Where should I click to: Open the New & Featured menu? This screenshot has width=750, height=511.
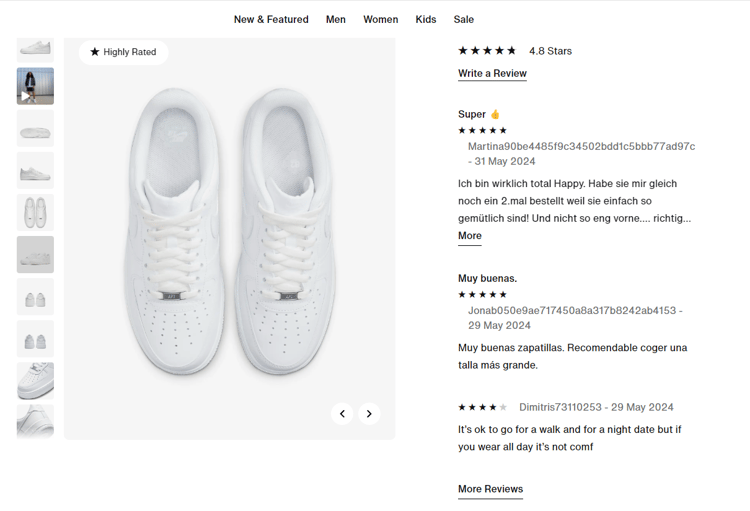point(271,19)
